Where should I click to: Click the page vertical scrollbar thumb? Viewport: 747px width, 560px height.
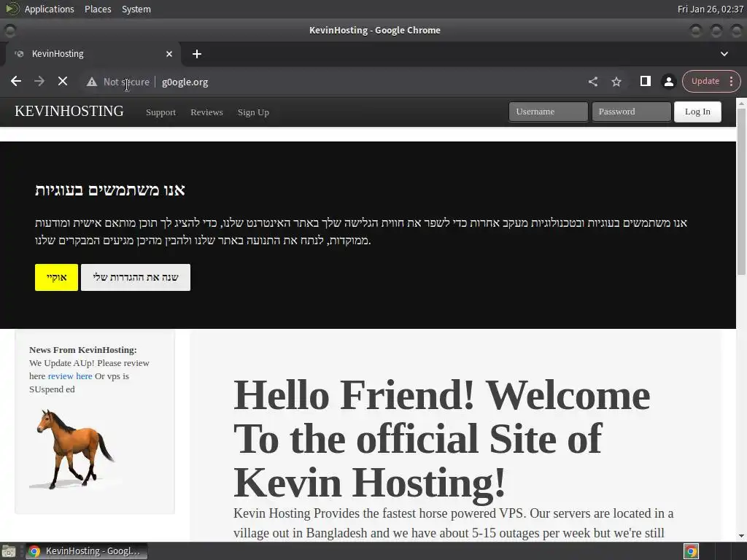741,192
